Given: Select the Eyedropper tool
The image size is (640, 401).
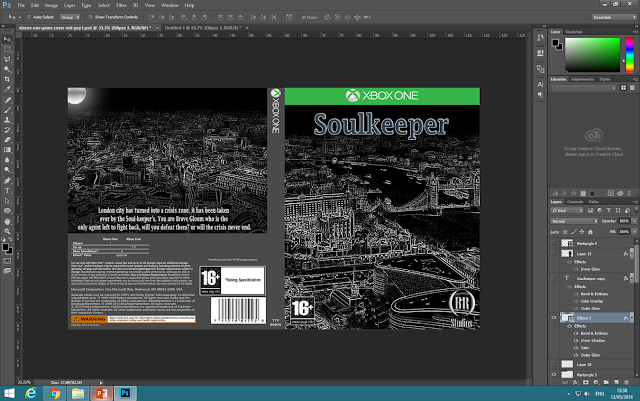Looking at the screenshot, I should (7, 89).
